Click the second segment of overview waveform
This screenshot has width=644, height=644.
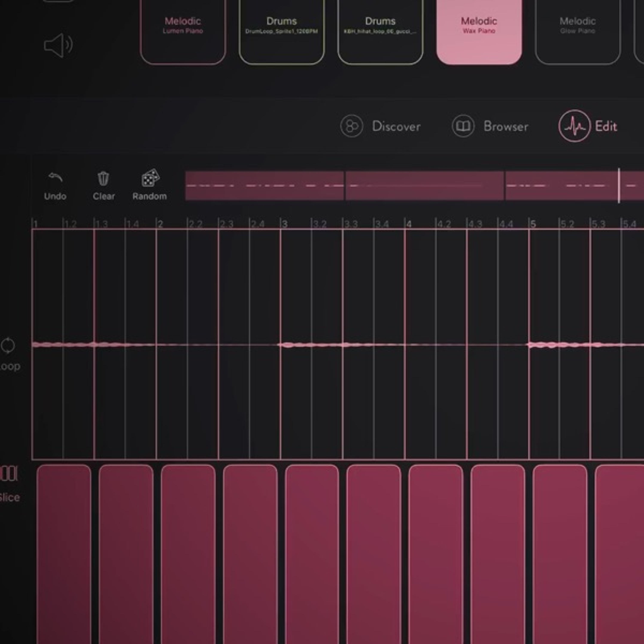[x=425, y=186]
